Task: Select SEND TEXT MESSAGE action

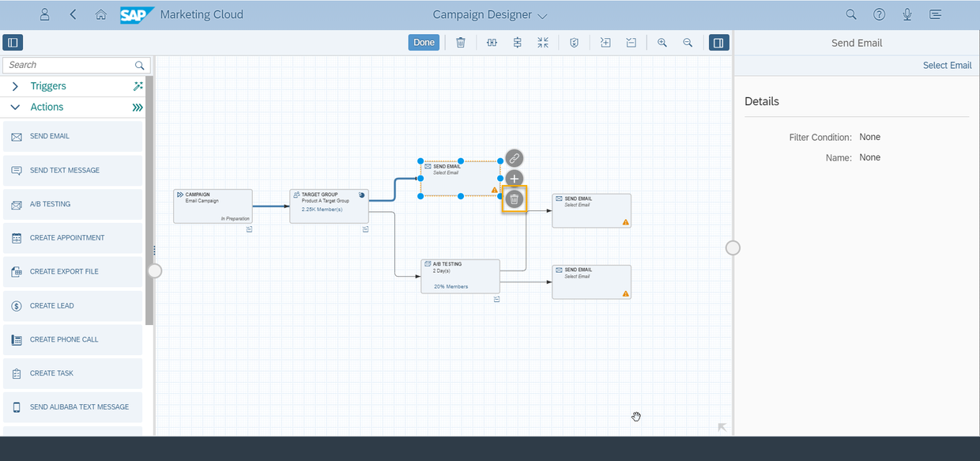Action: pyautogui.click(x=73, y=170)
